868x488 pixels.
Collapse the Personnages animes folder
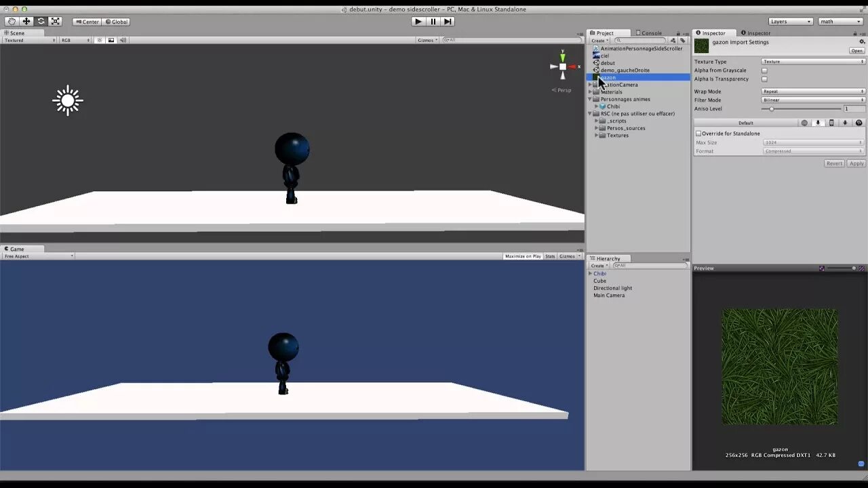[590, 99]
